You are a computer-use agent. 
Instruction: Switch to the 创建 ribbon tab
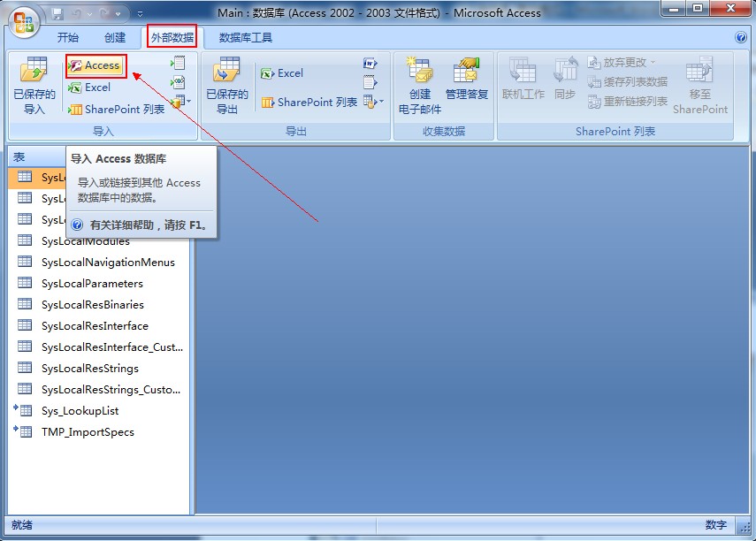pos(115,38)
